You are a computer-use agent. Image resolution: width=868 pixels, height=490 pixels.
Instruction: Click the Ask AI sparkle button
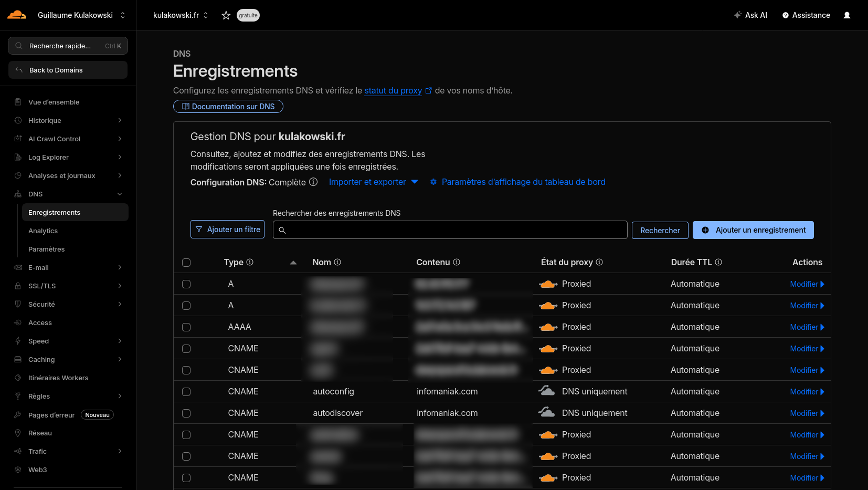click(x=750, y=15)
